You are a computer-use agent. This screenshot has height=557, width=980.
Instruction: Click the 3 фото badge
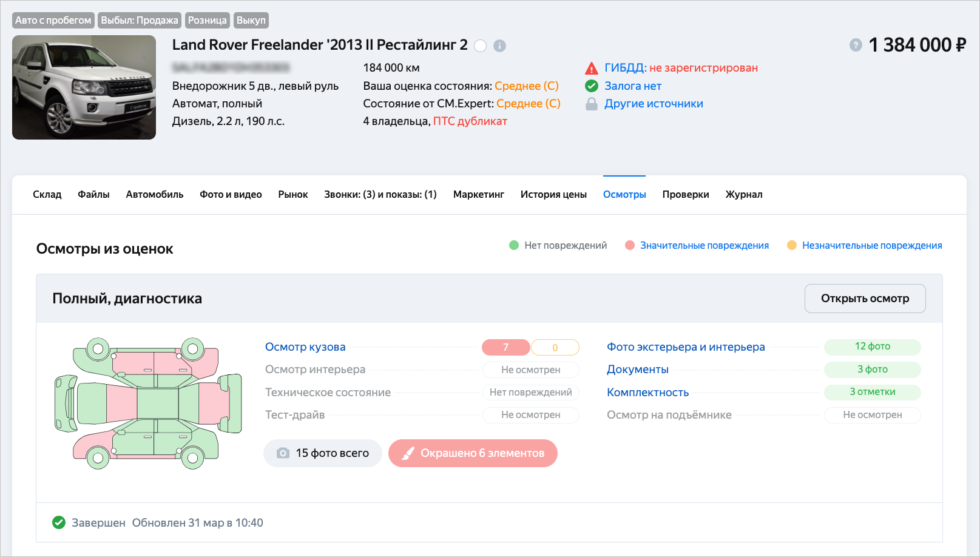pos(873,370)
